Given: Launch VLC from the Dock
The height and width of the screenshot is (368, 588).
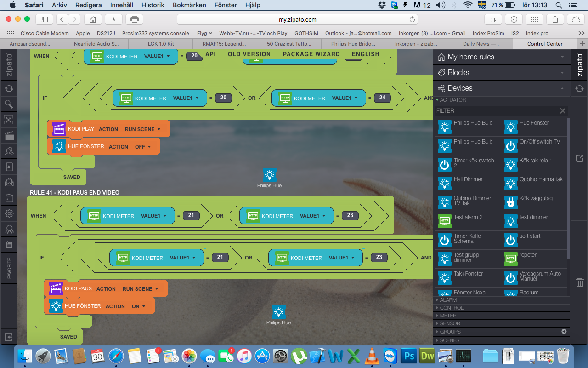Looking at the screenshot, I should point(372,356).
